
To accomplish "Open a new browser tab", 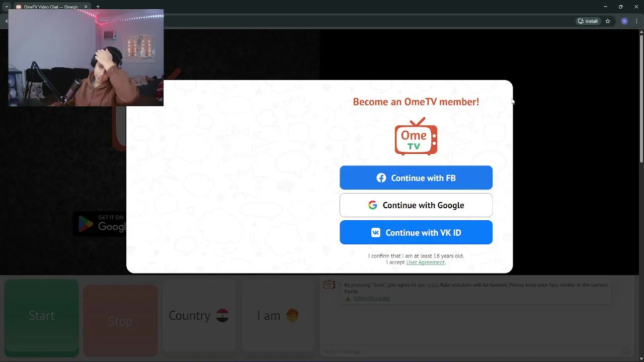I will (98, 7).
